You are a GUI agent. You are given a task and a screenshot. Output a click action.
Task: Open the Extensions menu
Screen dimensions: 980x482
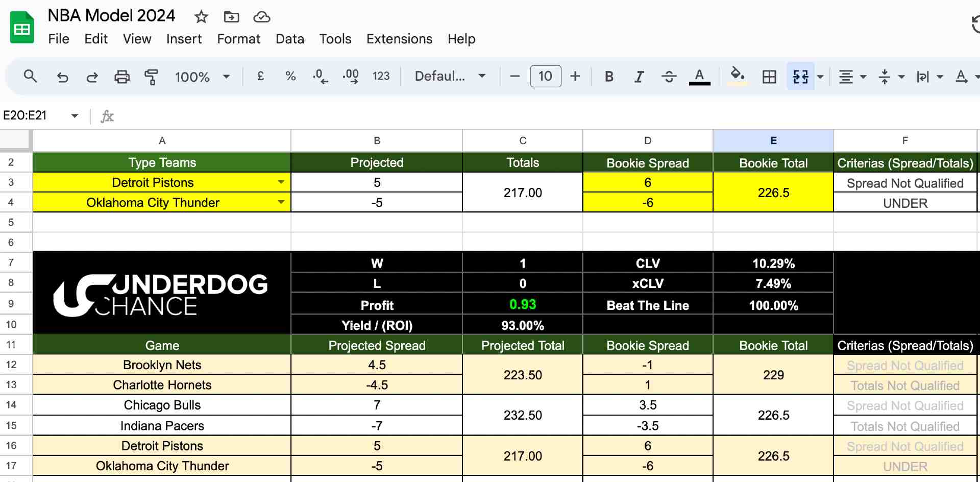coord(399,39)
